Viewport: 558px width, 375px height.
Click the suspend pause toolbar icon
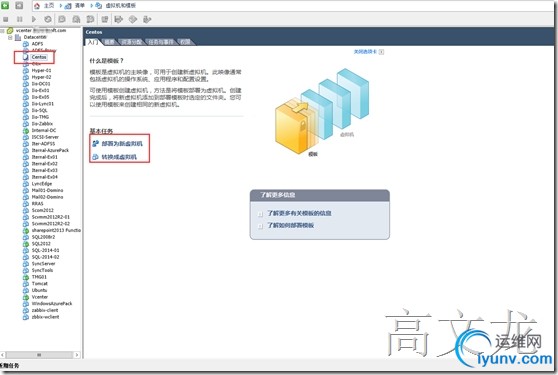coord(20,19)
